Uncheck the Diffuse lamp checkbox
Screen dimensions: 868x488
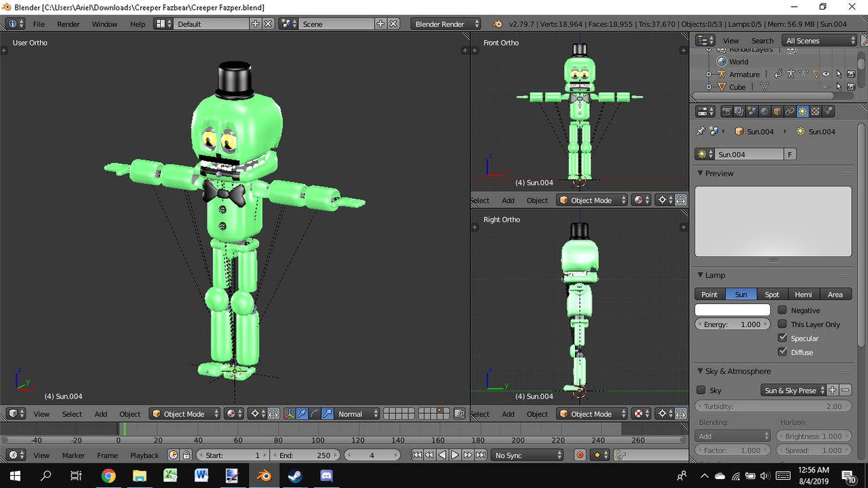click(783, 352)
